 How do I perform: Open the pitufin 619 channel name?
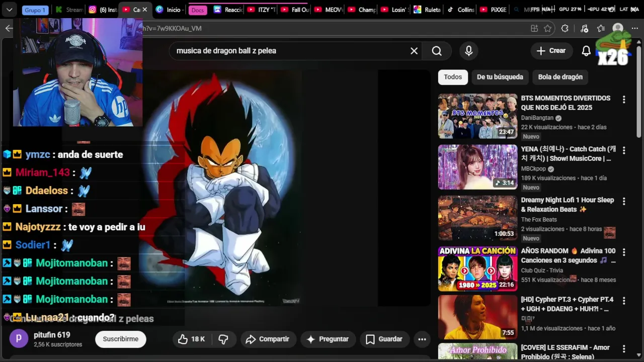(52, 335)
